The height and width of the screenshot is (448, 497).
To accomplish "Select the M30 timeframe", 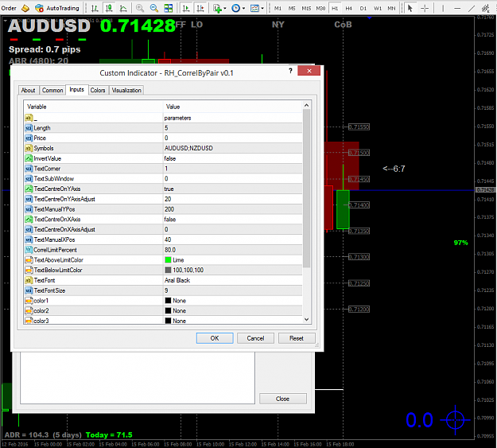I will coord(320,8).
